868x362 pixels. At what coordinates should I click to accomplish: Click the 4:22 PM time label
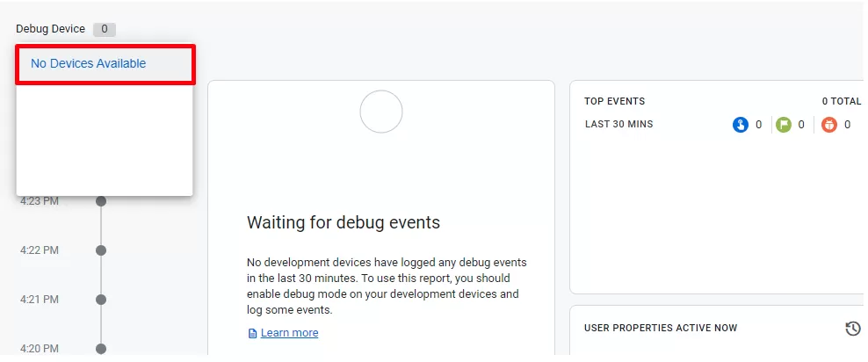40,250
